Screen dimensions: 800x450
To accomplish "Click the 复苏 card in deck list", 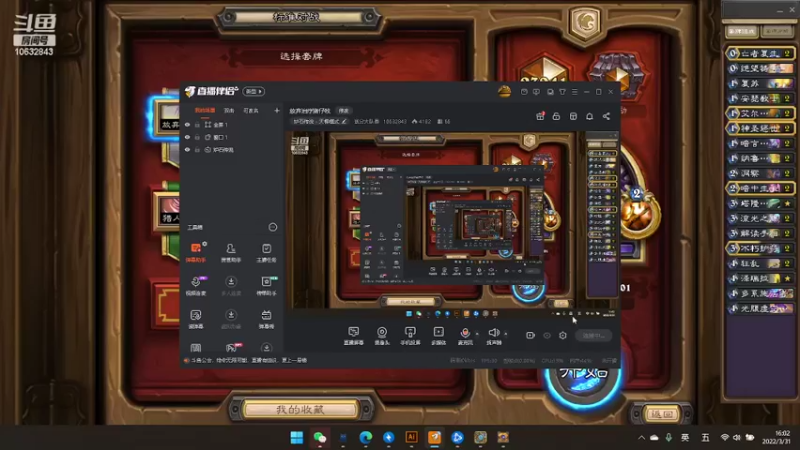I will pos(760,83).
